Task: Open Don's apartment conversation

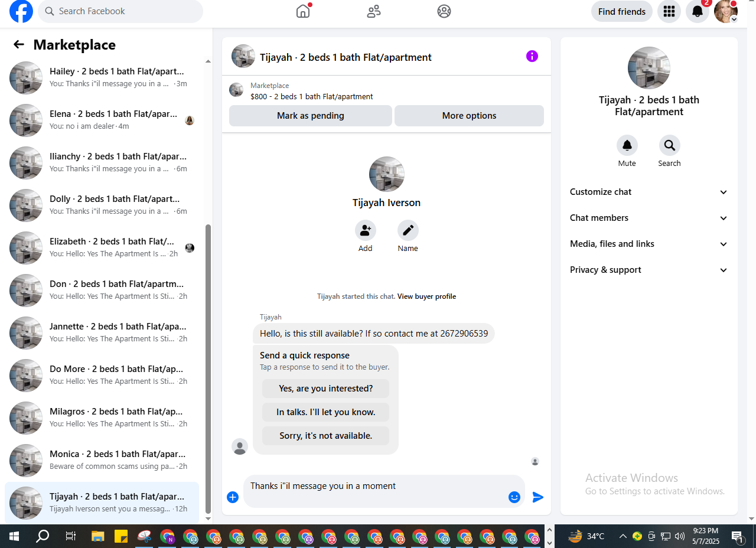Action: [102, 291]
